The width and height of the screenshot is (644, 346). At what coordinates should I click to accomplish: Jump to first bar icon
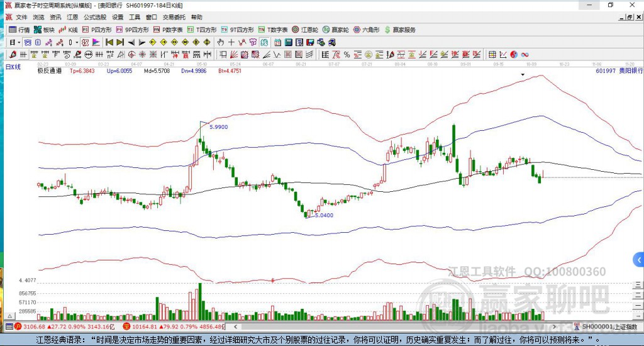[109, 42]
